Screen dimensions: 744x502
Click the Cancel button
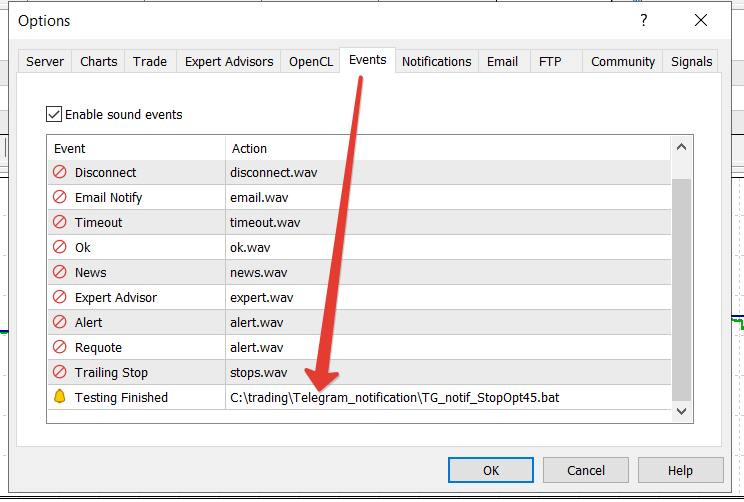(586, 470)
